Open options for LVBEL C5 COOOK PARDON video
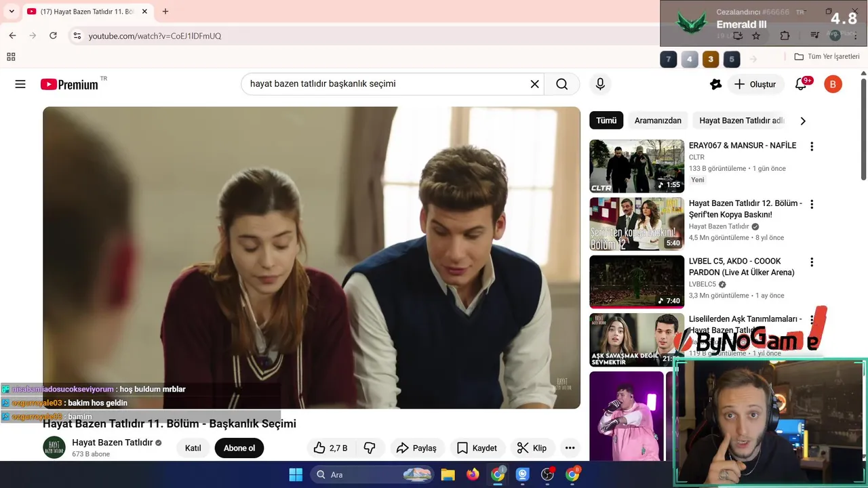This screenshot has width=868, height=488. pyautogui.click(x=811, y=262)
